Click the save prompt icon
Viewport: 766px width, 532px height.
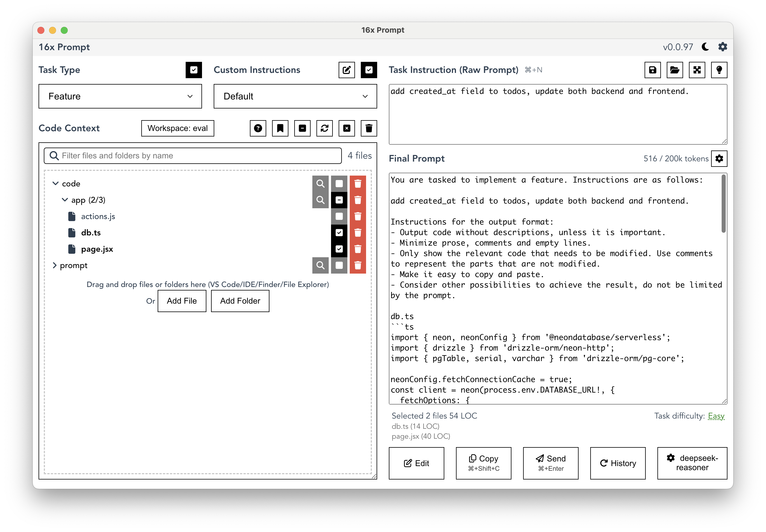653,70
